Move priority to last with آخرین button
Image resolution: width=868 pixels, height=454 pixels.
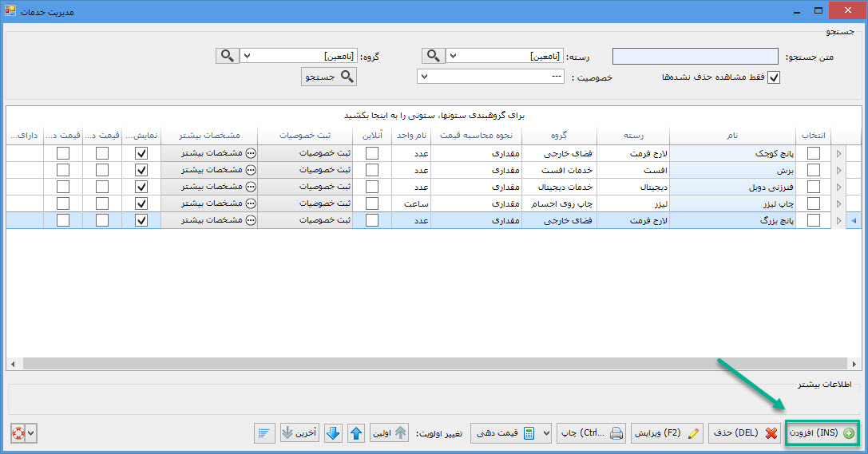[299, 433]
